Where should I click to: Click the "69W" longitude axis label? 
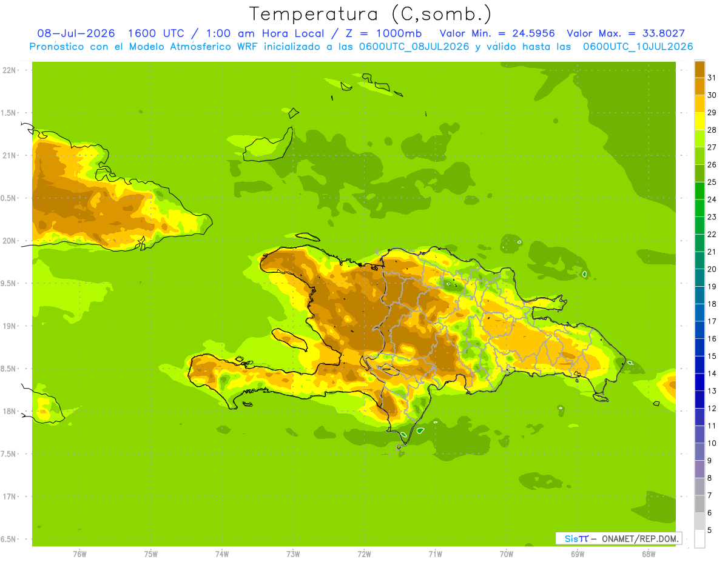tap(578, 554)
